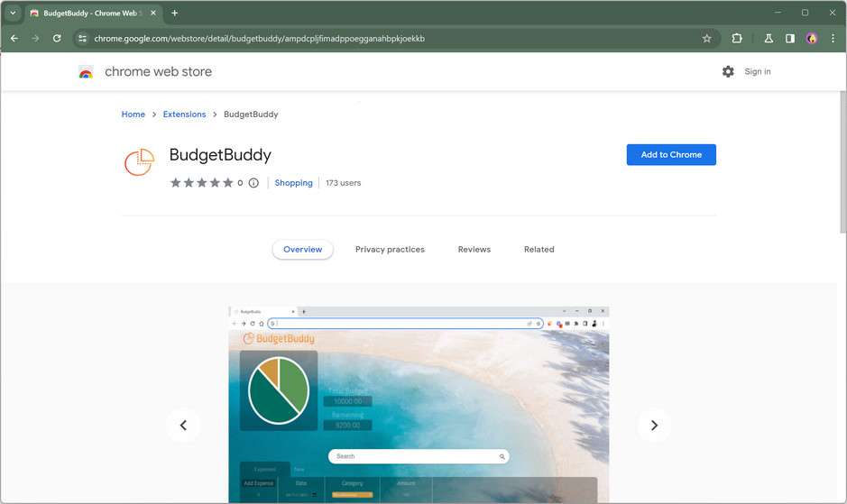Image resolution: width=847 pixels, height=504 pixels.
Task: Show previous screenshot with left chevron
Action: click(184, 426)
